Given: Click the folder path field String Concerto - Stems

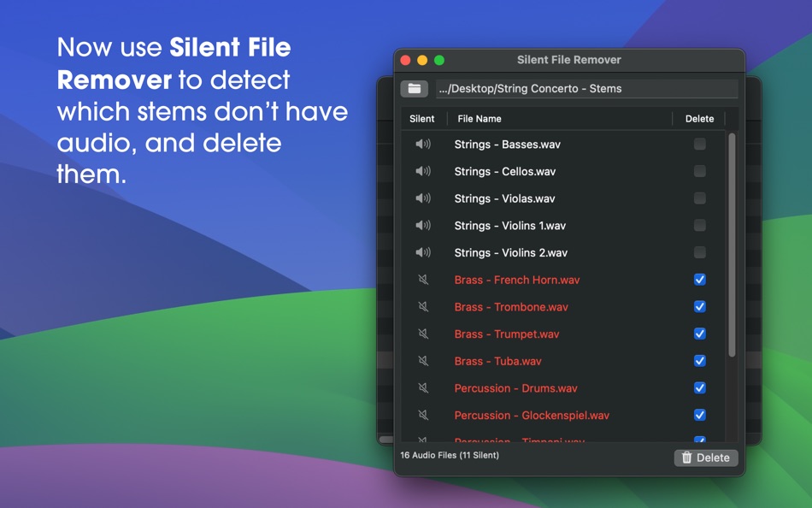Looking at the screenshot, I should [x=586, y=89].
